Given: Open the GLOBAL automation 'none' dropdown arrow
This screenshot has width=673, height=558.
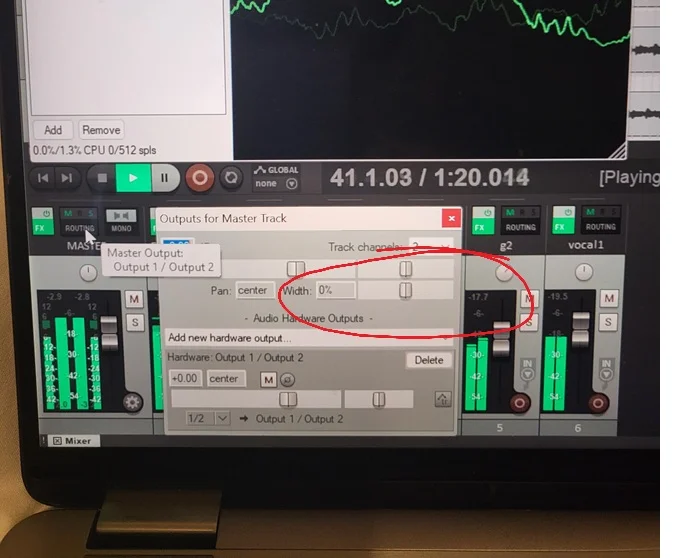Looking at the screenshot, I should tap(291, 184).
